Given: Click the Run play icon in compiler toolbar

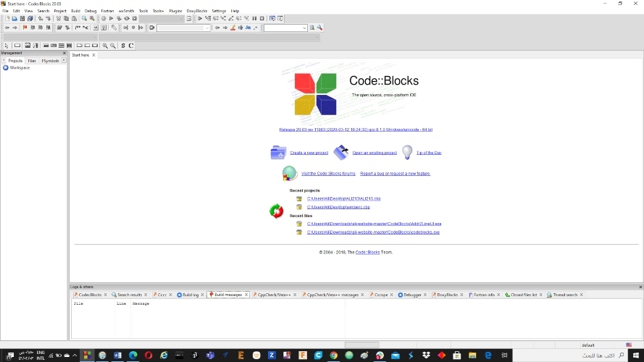Looking at the screenshot, I should coord(112,19).
